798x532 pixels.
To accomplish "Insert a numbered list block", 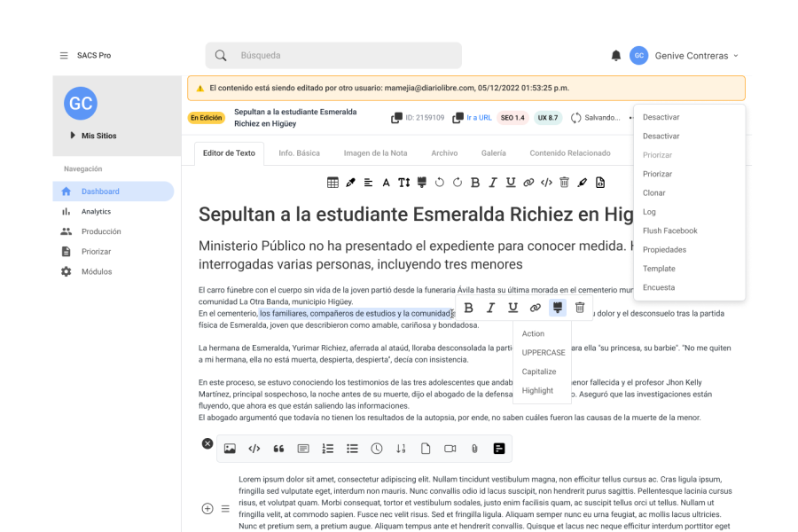I will 328,449.
